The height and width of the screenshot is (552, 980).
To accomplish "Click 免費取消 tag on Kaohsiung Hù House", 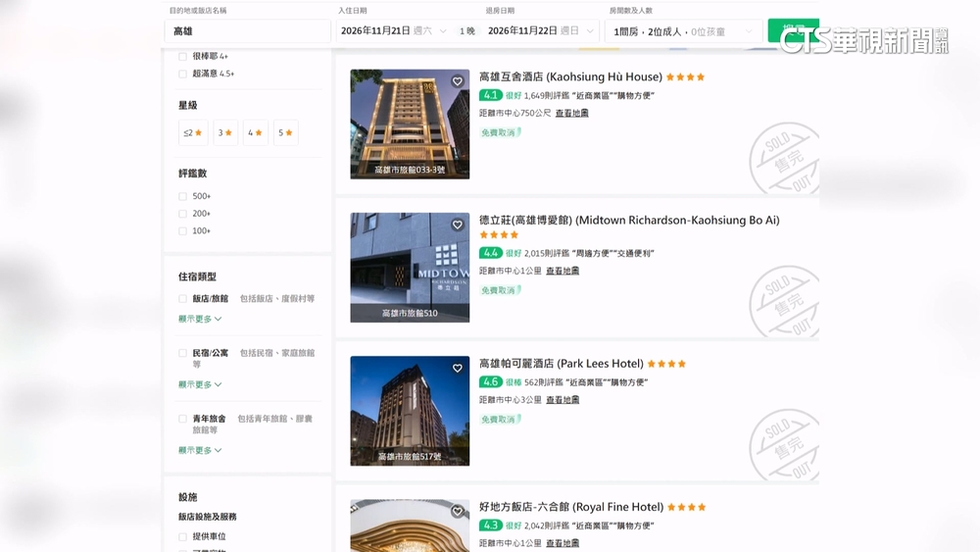I will [x=500, y=132].
